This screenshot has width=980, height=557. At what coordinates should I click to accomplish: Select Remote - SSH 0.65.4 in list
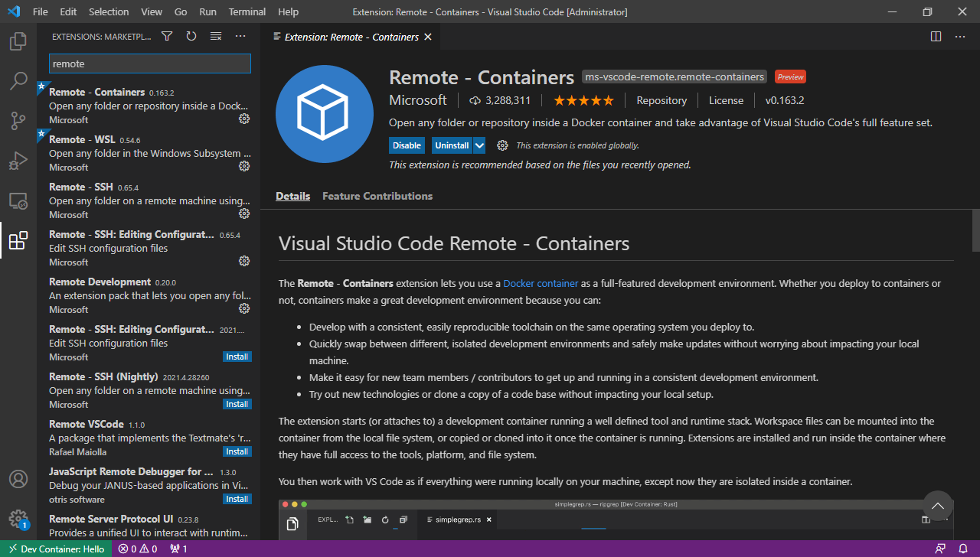pos(149,200)
